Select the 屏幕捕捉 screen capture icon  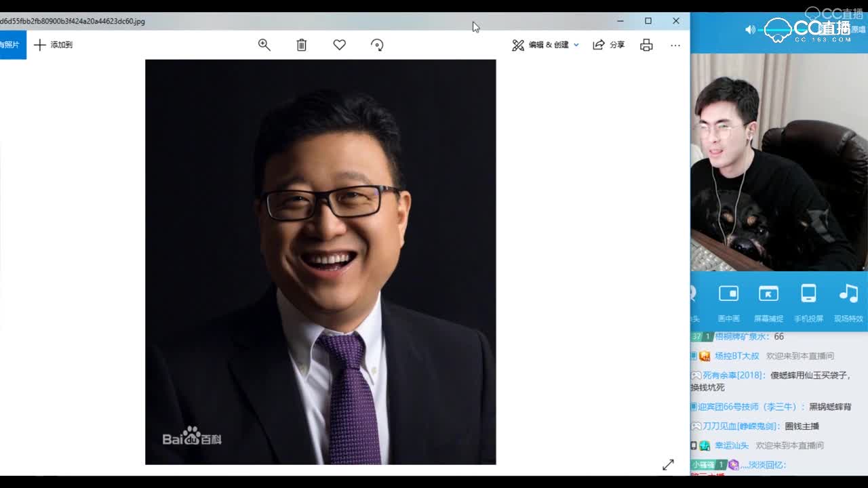[x=768, y=298]
